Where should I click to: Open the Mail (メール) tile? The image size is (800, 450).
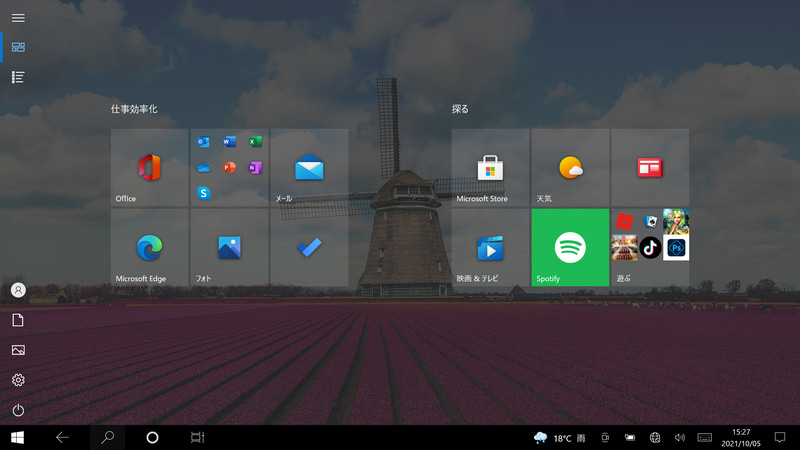(309, 167)
